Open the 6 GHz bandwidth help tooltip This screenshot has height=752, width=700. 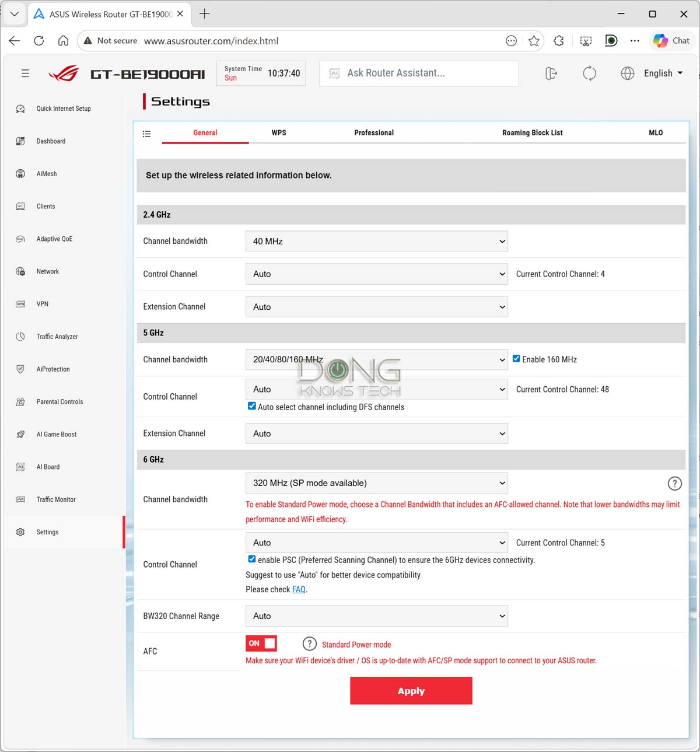(675, 483)
